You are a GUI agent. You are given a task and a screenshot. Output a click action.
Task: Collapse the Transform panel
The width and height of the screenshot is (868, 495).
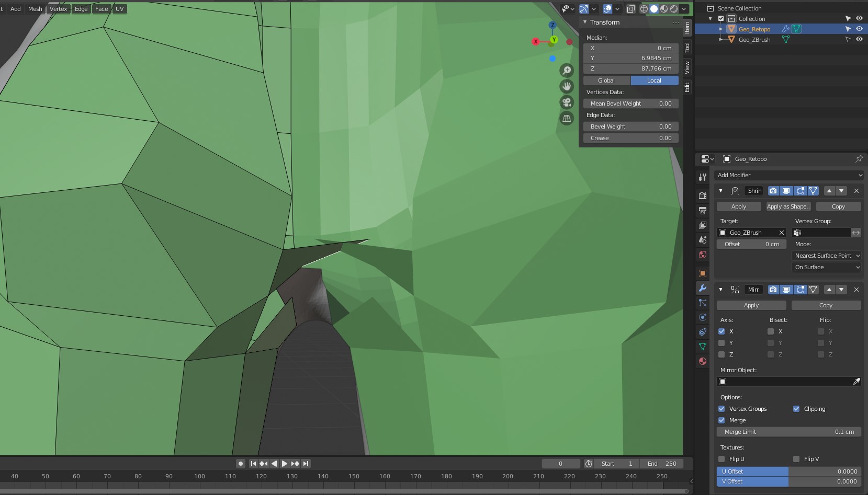(x=585, y=22)
